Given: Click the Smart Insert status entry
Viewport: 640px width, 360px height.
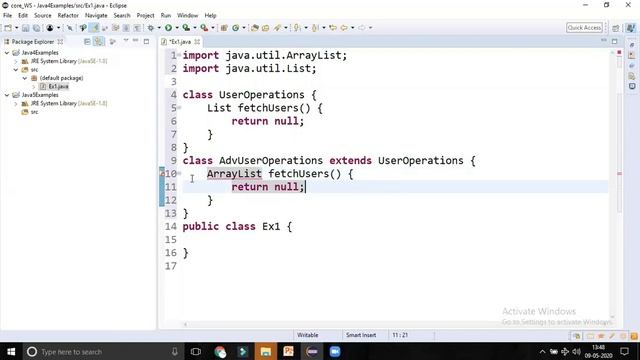Looking at the screenshot, I should 361,335.
